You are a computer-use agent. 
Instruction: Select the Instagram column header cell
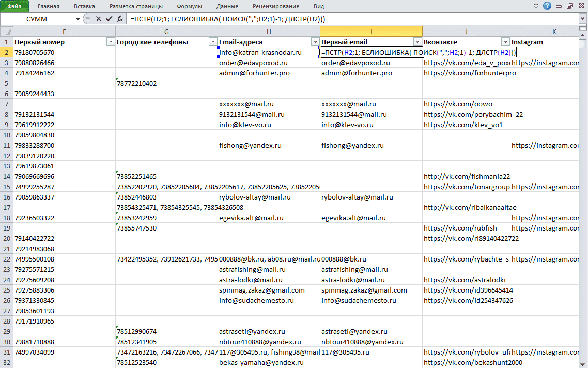545,42
